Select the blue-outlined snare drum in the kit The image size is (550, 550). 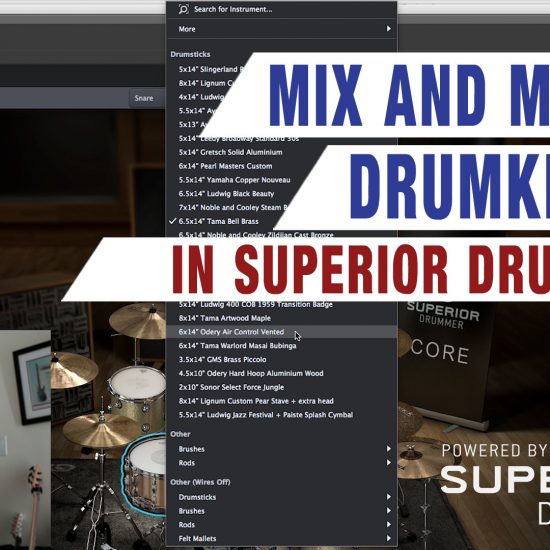[x=145, y=474]
